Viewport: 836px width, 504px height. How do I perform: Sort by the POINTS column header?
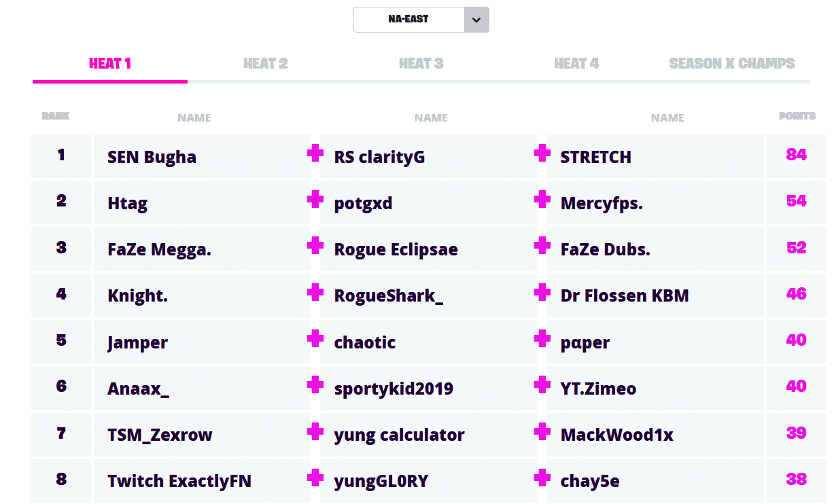click(797, 116)
